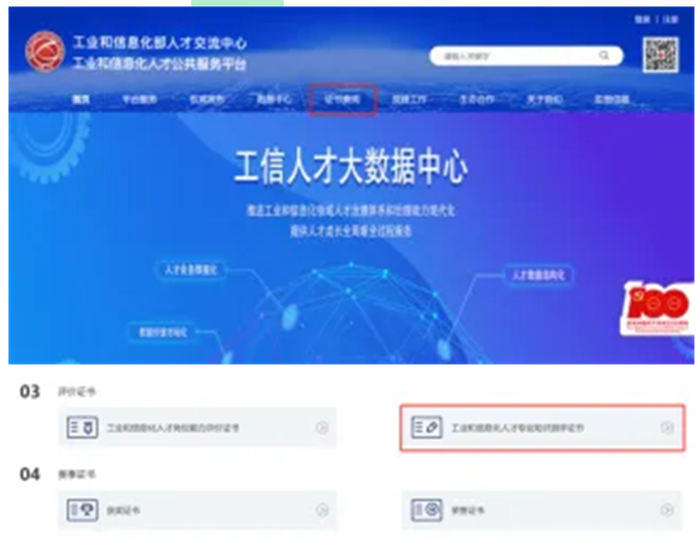Screen dimensions: 700x551
Task: Open 党建工作 navigation menu item
Action: point(409,99)
